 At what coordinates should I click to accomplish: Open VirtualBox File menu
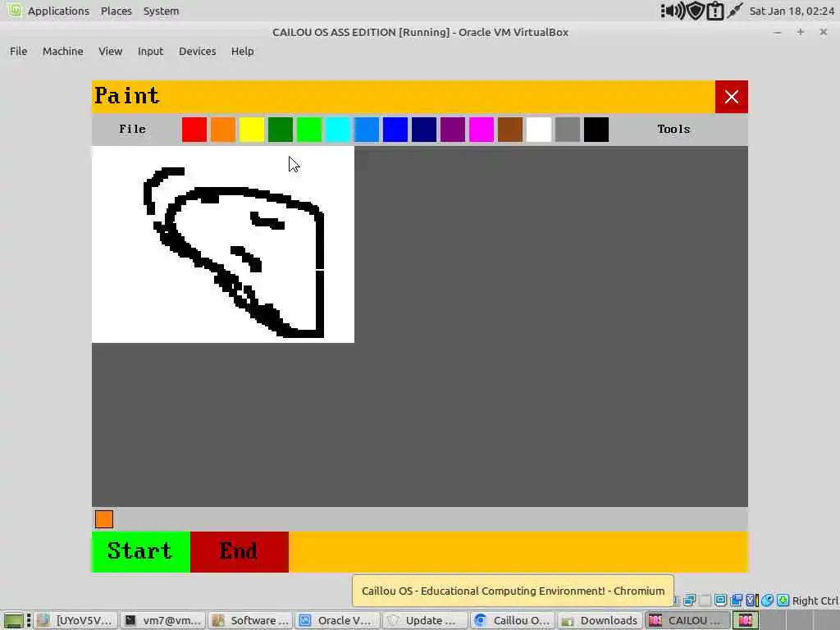(x=18, y=52)
